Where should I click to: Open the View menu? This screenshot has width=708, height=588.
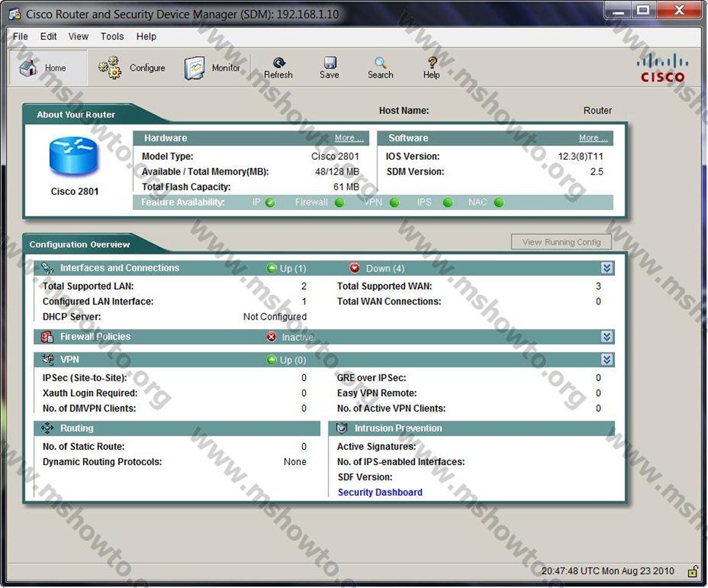78,37
